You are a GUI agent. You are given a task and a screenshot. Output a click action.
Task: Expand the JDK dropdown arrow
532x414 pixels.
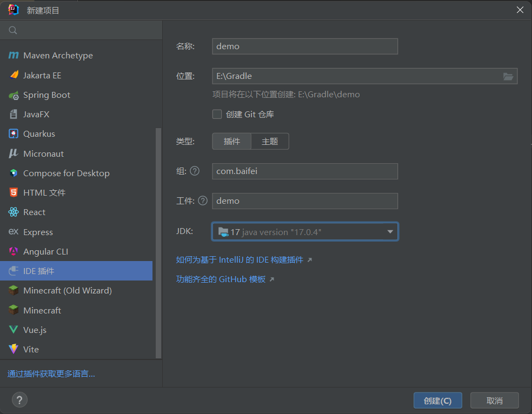390,232
